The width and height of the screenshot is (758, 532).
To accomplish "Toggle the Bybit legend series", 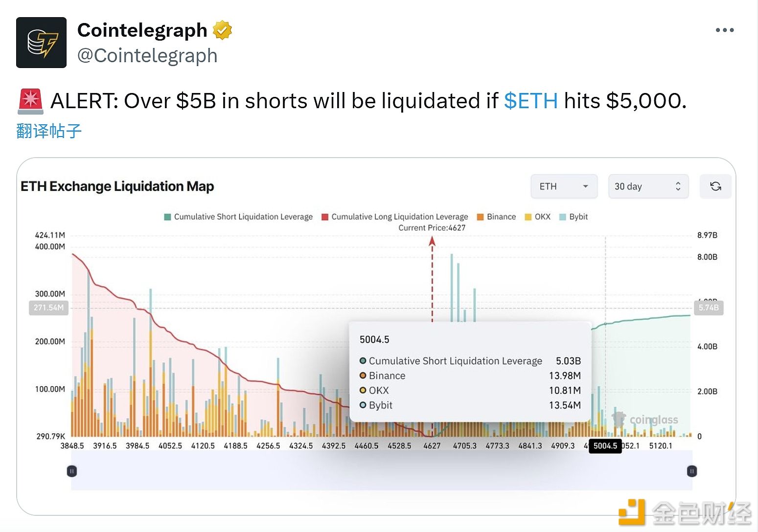I will pyautogui.click(x=573, y=217).
